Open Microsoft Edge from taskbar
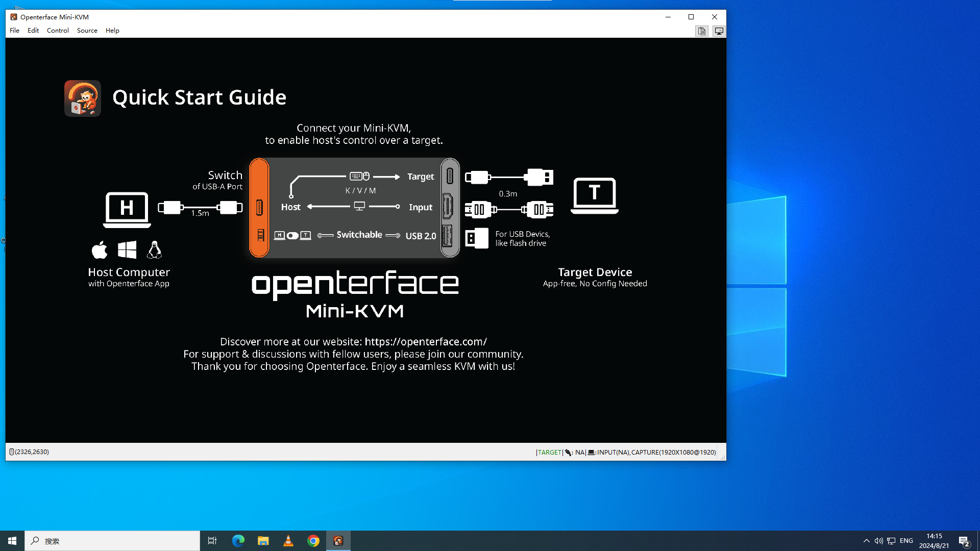The height and width of the screenshot is (551, 980). (x=238, y=541)
